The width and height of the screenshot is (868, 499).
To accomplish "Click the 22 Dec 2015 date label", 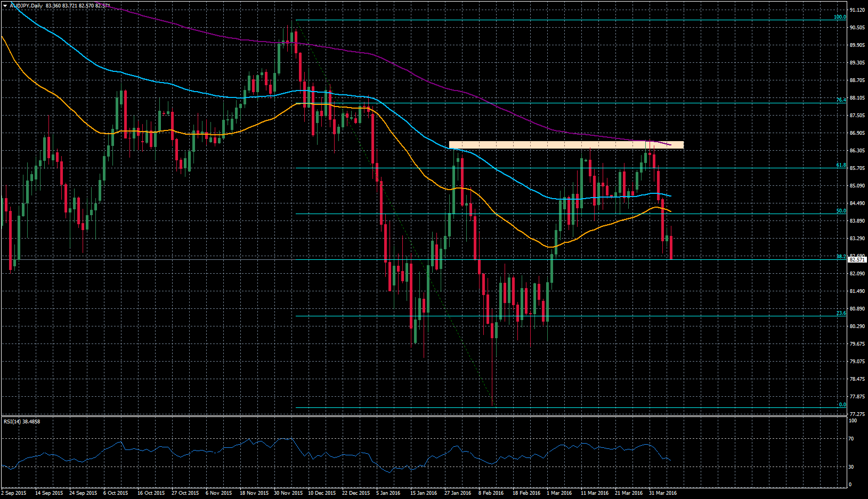I will pos(356,493).
